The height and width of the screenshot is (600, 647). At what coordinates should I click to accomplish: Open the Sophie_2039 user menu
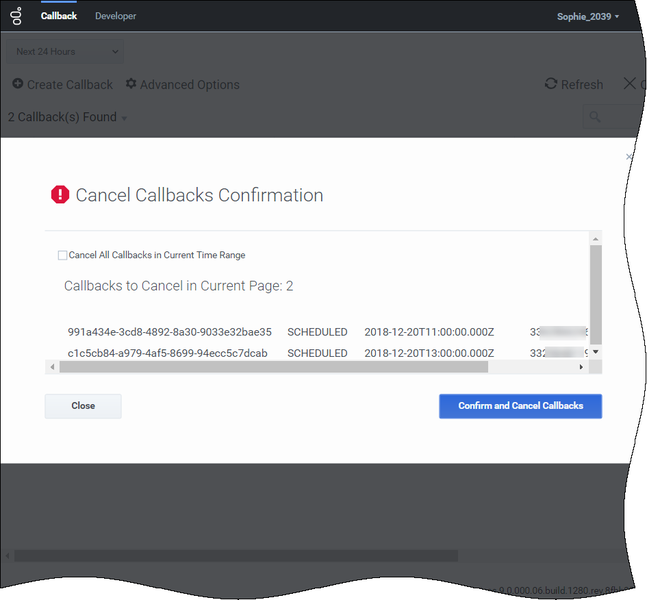588,17
